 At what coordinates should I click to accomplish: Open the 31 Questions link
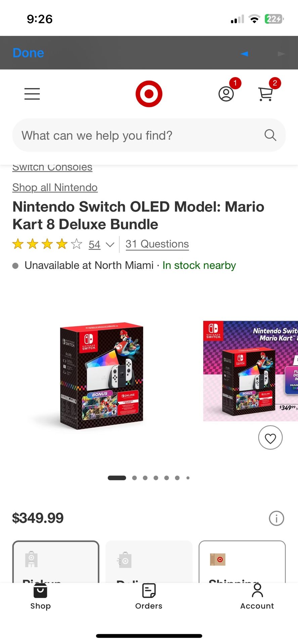click(157, 244)
